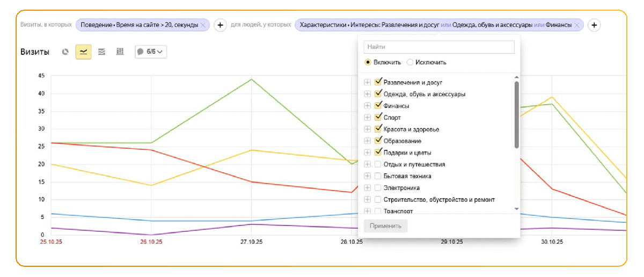This screenshot has height=277, width=644.
Task: Uncheck 'Развлечения и досуг' checkbox
Action: [378, 82]
